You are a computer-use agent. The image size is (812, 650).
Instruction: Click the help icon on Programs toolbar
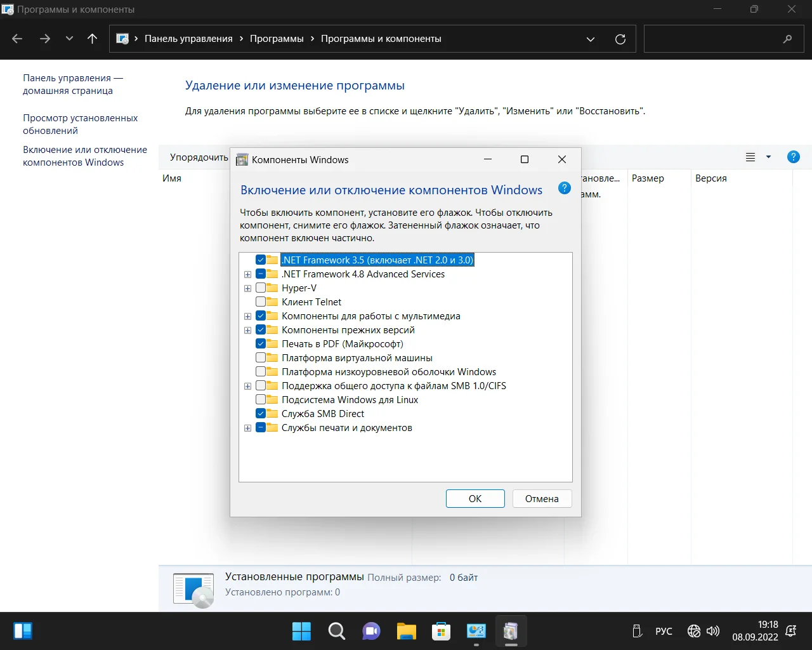click(x=793, y=157)
